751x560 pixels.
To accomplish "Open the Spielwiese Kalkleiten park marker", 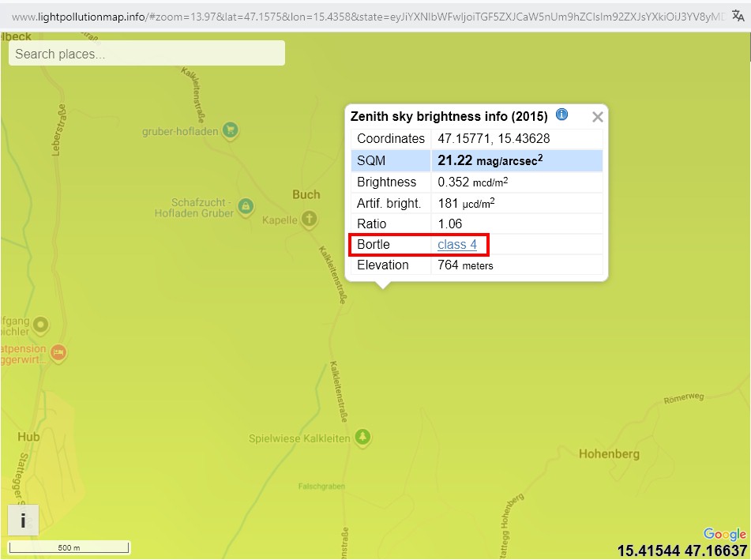I will tap(362, 438).
